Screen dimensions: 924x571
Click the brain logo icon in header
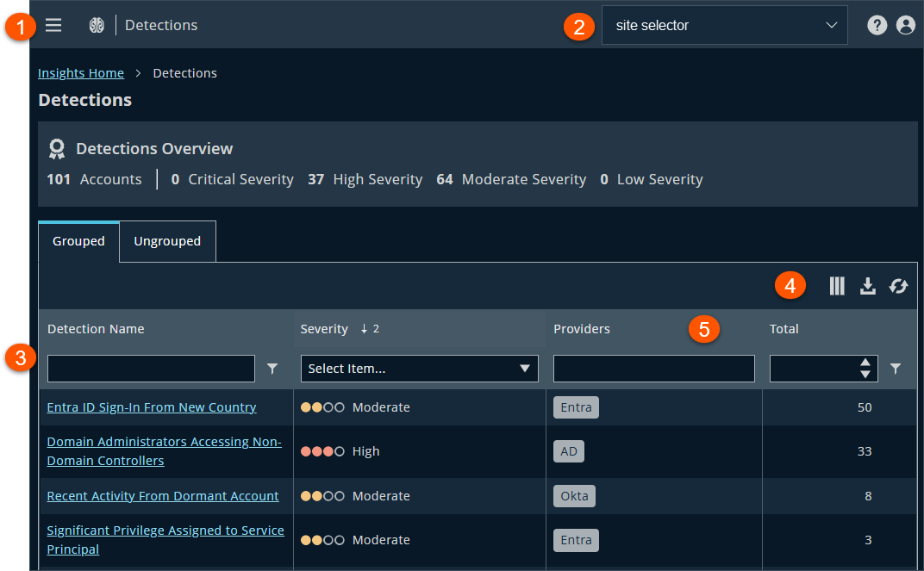(x=97, y=25)
